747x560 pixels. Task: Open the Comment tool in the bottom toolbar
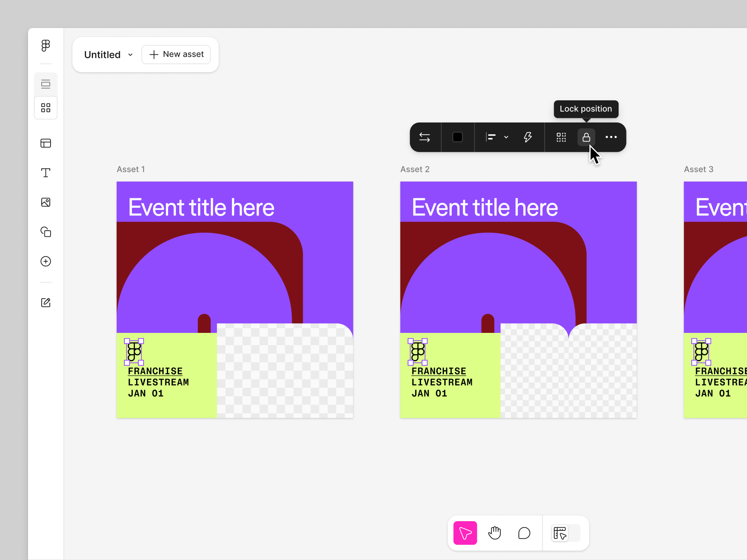tap(524, 533)
